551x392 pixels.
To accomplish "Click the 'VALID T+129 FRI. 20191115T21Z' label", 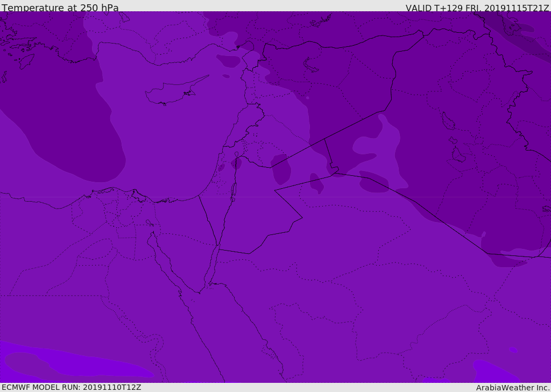I will pos(477,8).
